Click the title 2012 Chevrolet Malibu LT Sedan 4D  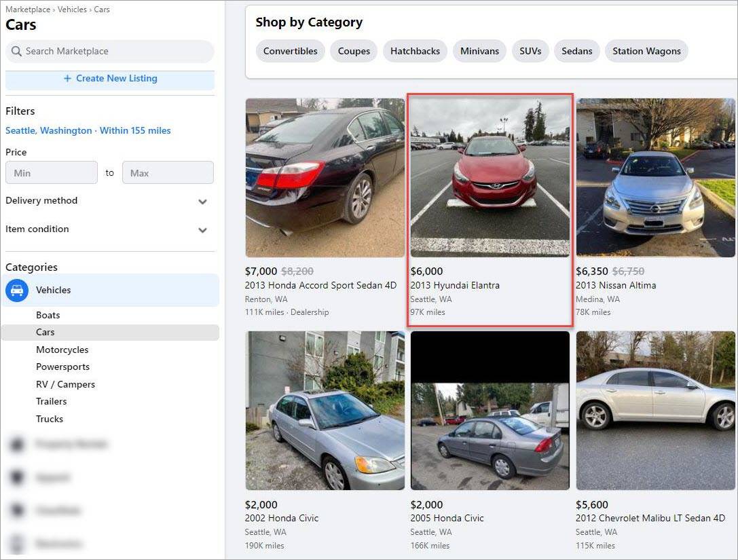[x=650, y=518]
